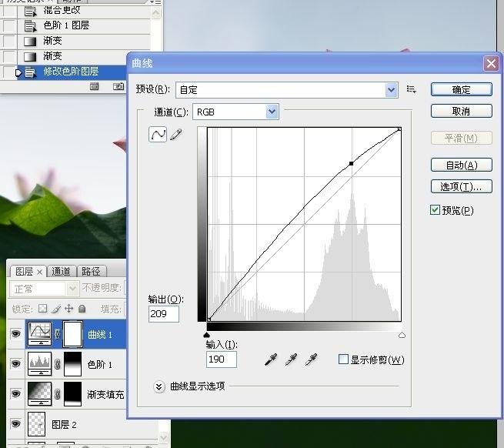Screen dimensions: 504x448
Task: Expand the 曲线显示选项 curve display options
Action: [x=159, y=386]
